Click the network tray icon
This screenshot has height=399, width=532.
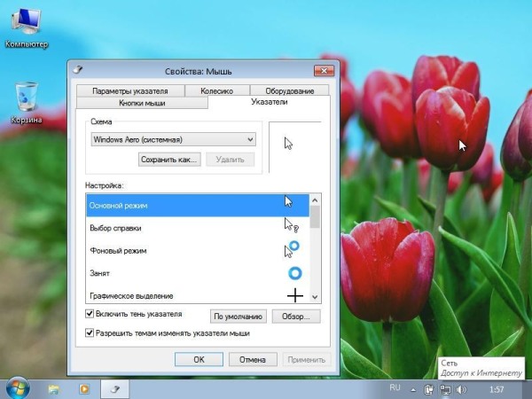tap(445, 389)
